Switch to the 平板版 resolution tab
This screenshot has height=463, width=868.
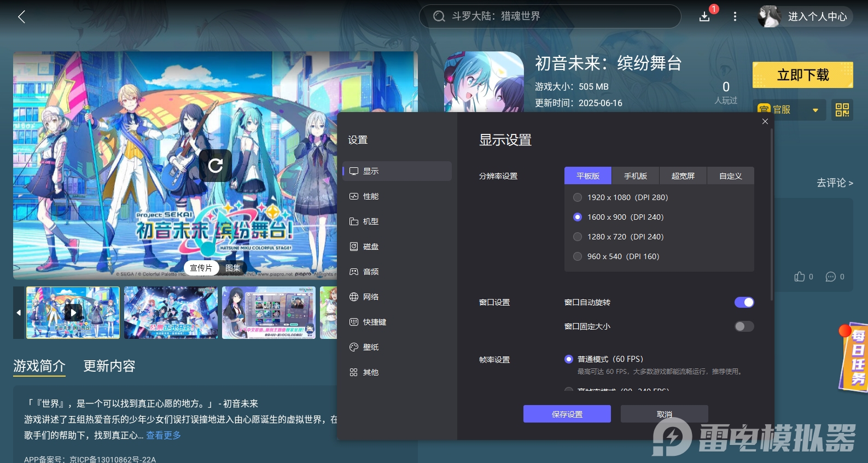[588, 176]
